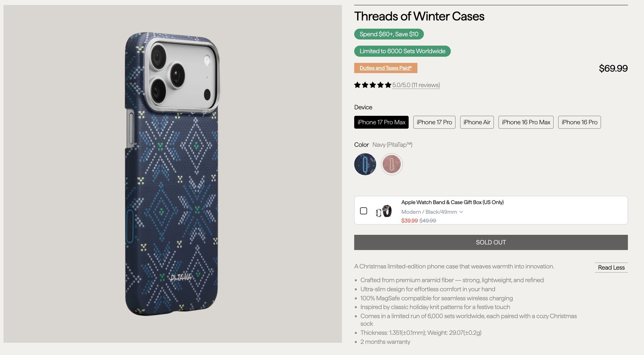The width and height of the screenshot is (644, 355).
Task: Expand the Modern / Black/49mm variant dropdown
Action: coord(432,212)
